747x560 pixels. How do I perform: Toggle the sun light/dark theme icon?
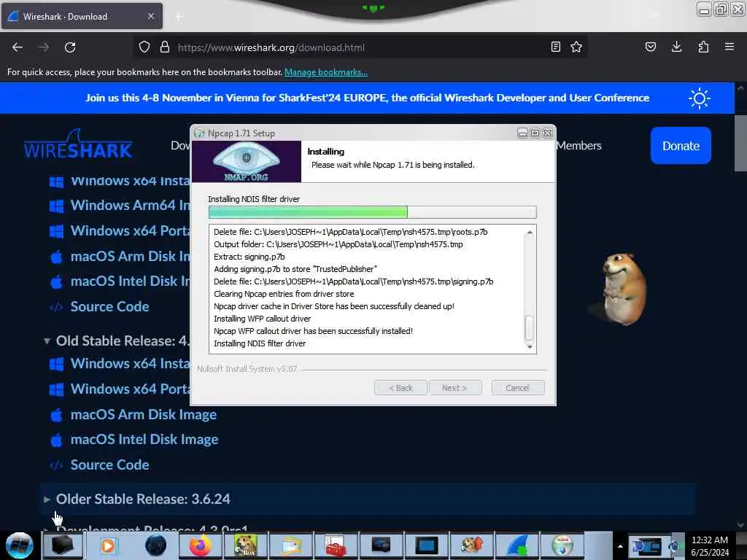[x=700, y=98]
